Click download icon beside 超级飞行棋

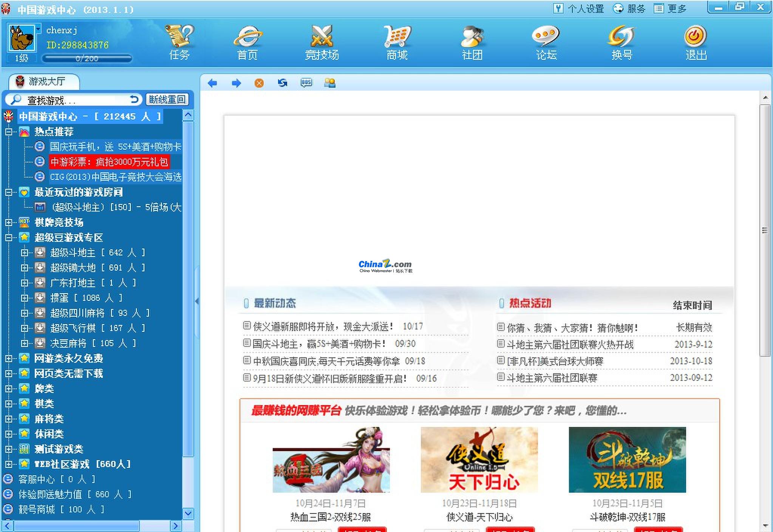(x=40, y=328)
